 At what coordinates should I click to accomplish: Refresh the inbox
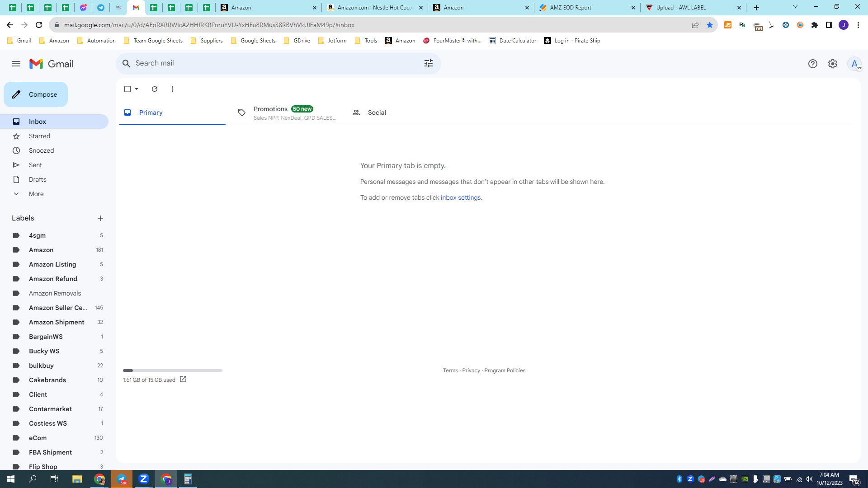pos(155,89)
